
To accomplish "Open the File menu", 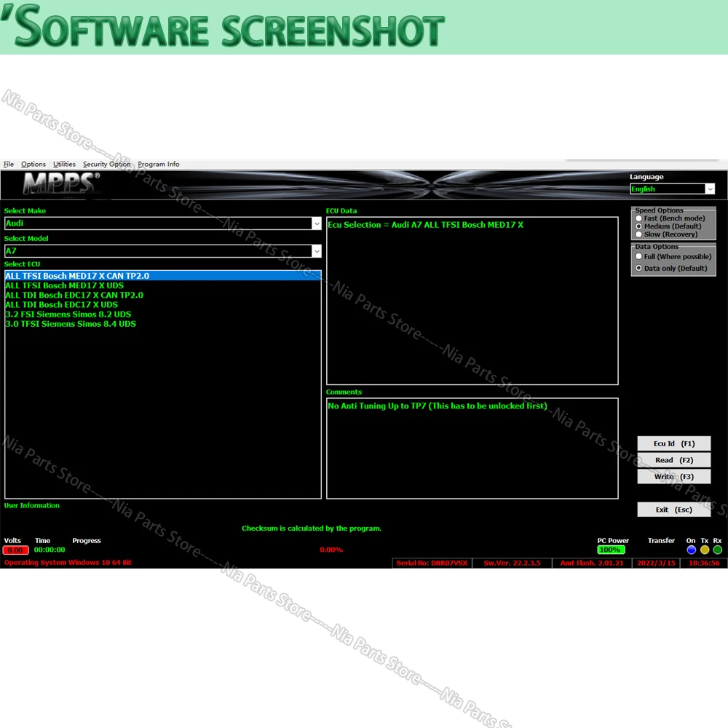I will click(x=9, y=164).
